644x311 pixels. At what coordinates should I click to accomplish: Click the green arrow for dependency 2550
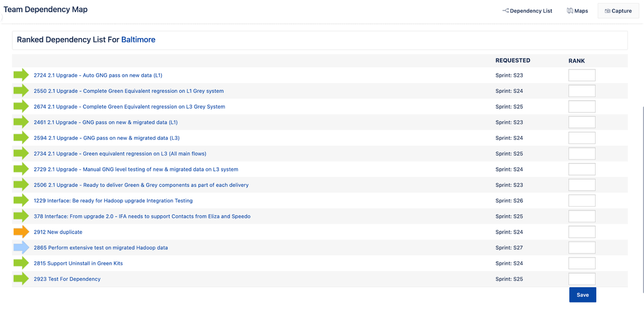pyautogui.click(x=21, y=91)
